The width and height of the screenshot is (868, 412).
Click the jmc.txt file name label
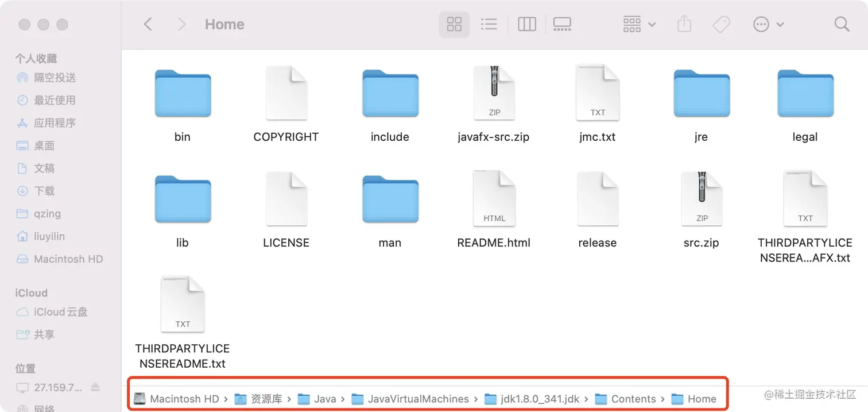598,137
